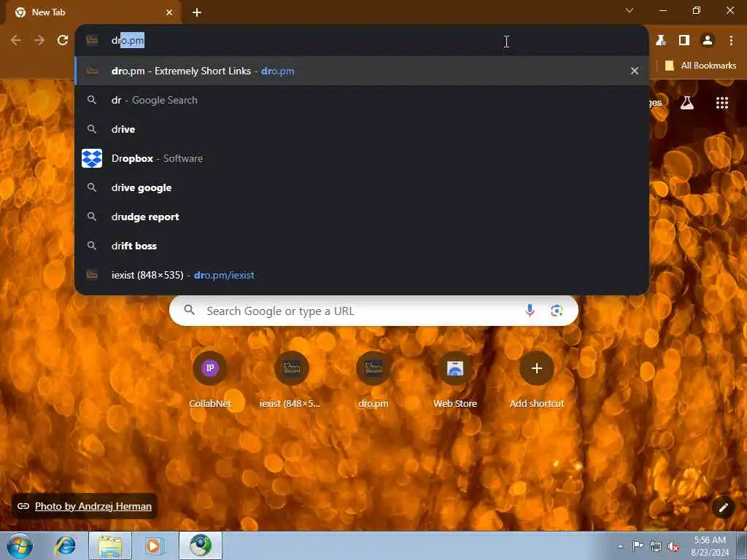This screenshot has height=560, width=747.
Task: Open Search Labs flask on new tab page
Action: (687, 103)
